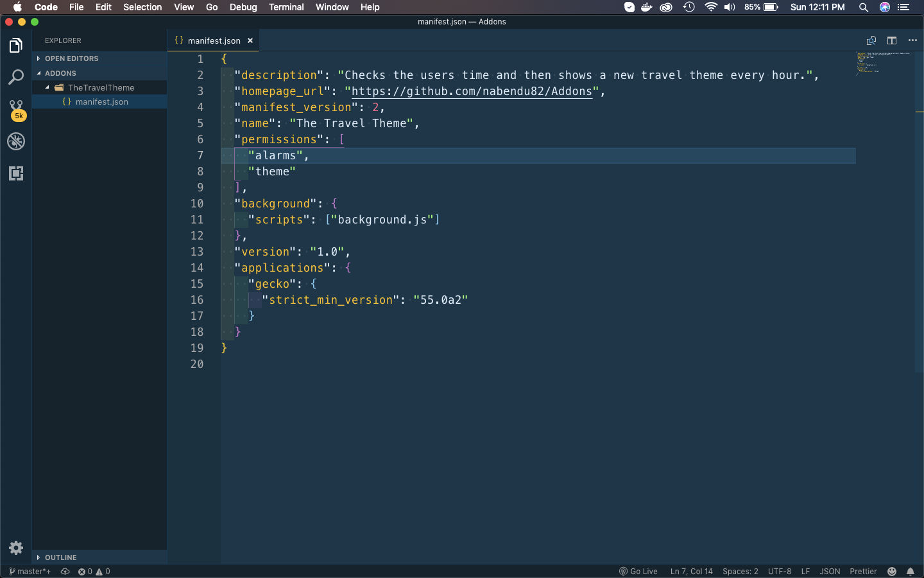Open the View menu
Viewport: 924px width, 578px height.
pos(184,7)
